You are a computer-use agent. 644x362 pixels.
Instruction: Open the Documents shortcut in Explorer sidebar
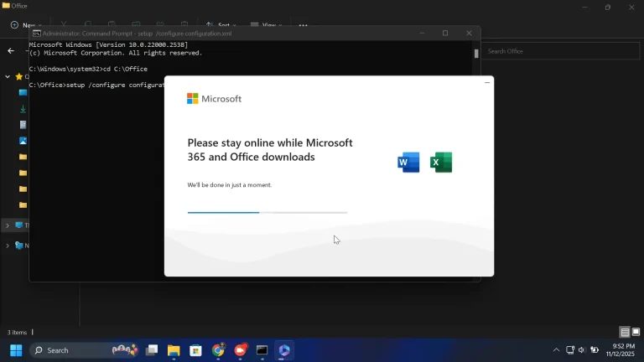23,125
